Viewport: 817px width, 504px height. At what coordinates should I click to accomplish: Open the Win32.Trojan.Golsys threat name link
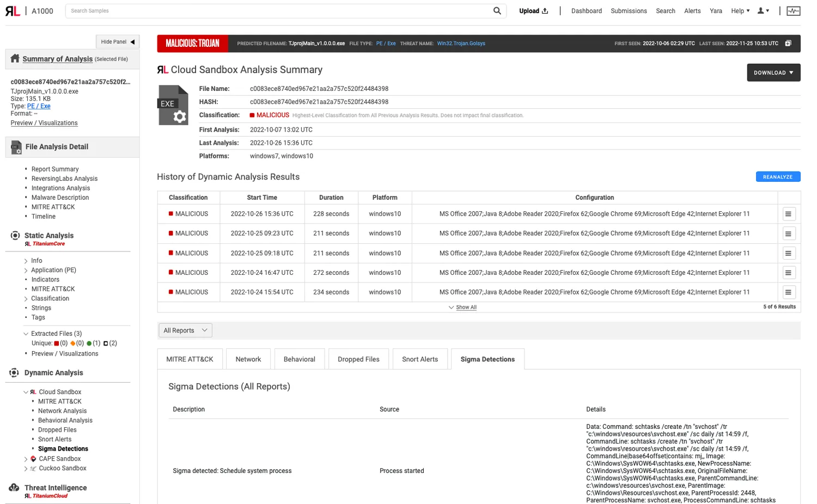[461, 44]
